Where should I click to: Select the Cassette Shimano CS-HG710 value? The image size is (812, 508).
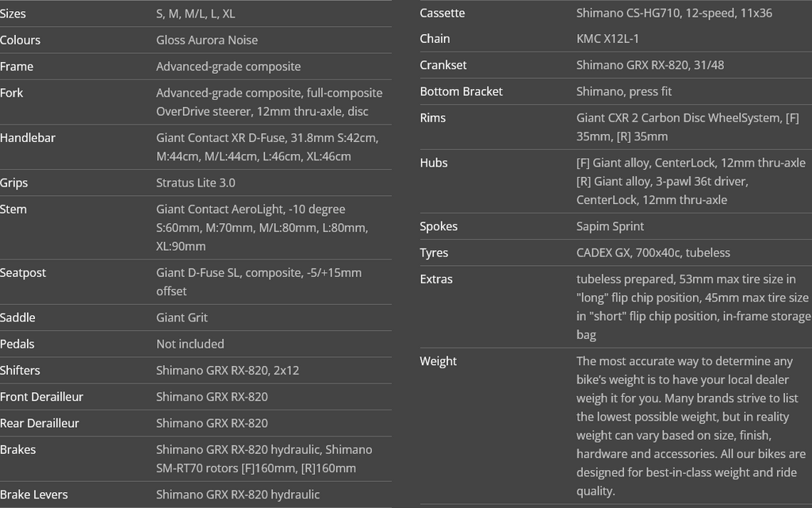[x=674, y=13]
